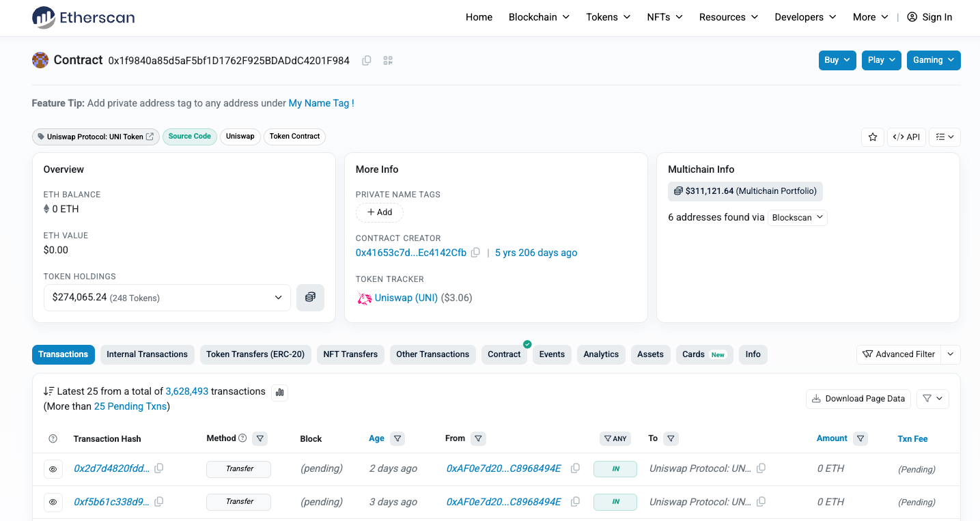Open the Advanced Filter button
980x521 pixels.
899,354
